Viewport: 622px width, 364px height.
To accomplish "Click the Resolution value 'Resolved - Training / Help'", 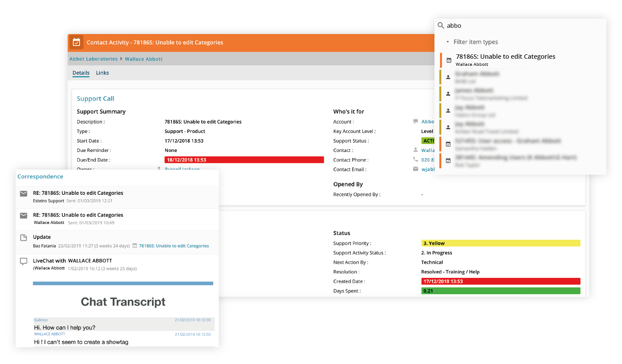I will 450,272.
